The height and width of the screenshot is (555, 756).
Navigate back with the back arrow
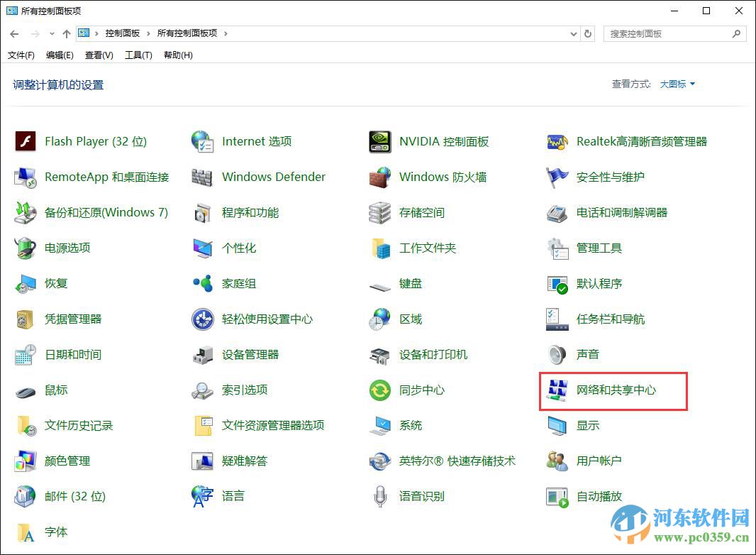coord(14,33)
